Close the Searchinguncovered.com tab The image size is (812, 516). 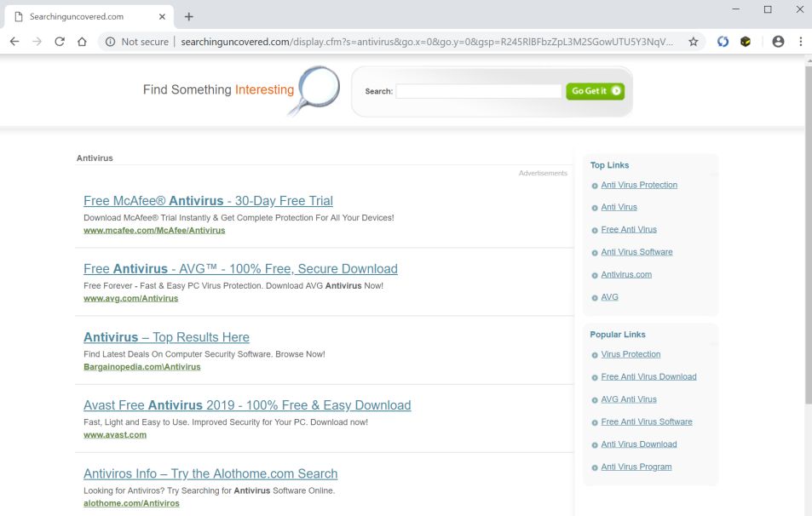click(162, 16)
